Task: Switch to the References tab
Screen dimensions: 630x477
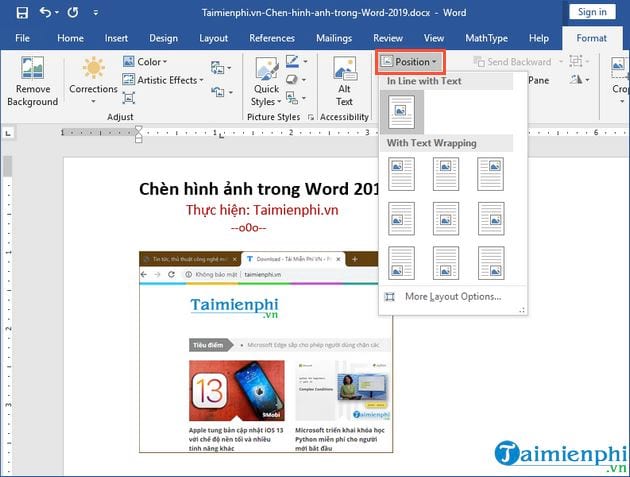Action: (x=272, y=38)
